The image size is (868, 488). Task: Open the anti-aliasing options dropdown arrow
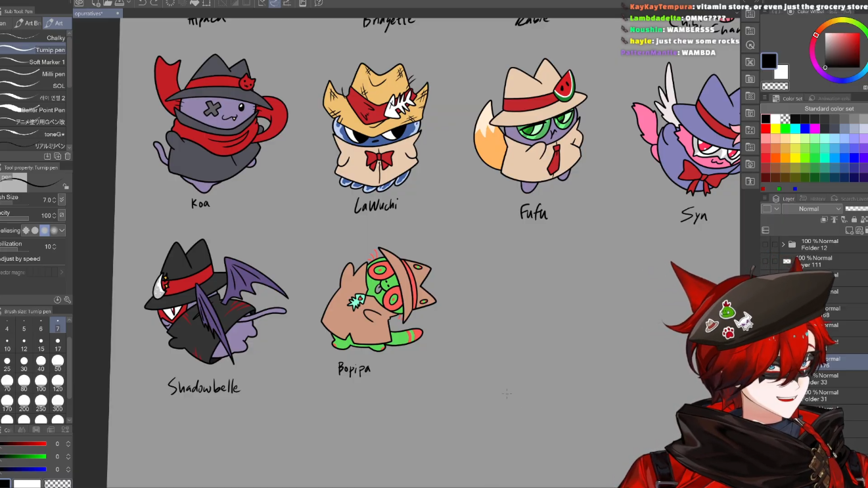click(62, 231)
